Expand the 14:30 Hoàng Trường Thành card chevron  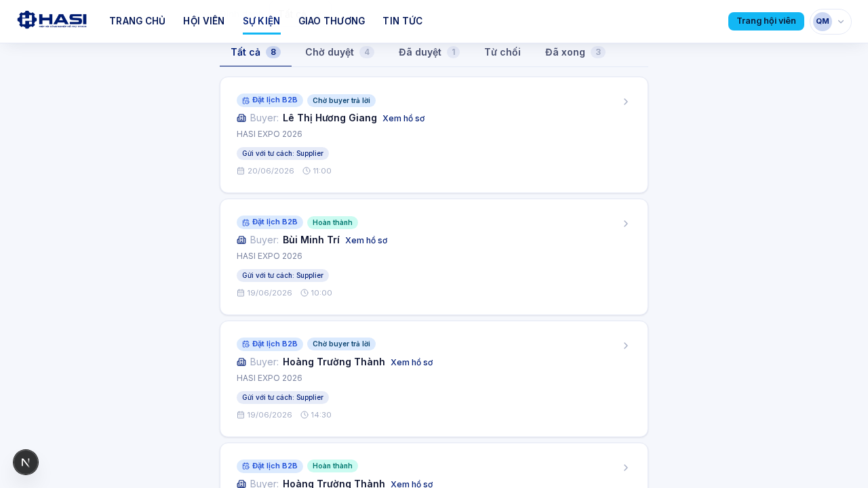point(626,346)
